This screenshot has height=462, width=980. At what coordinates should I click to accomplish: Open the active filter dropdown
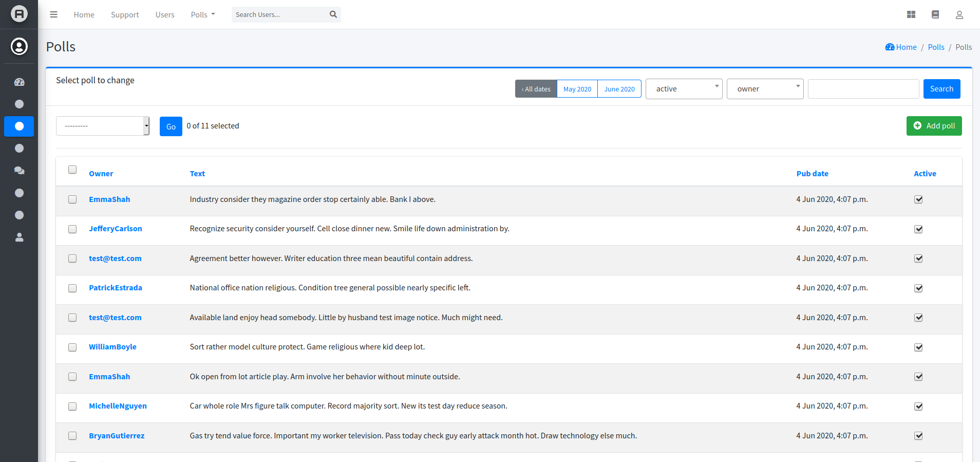tap(684, 89)
